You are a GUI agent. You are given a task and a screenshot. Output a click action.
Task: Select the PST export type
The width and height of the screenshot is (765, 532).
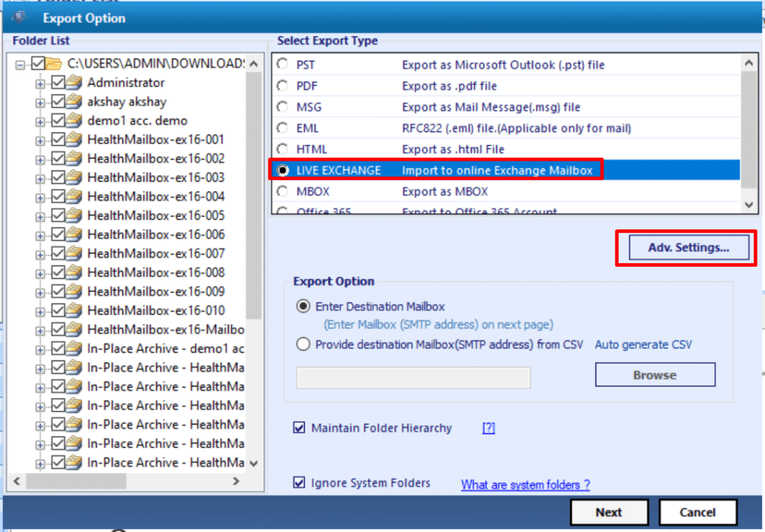(x=282, y=64)
